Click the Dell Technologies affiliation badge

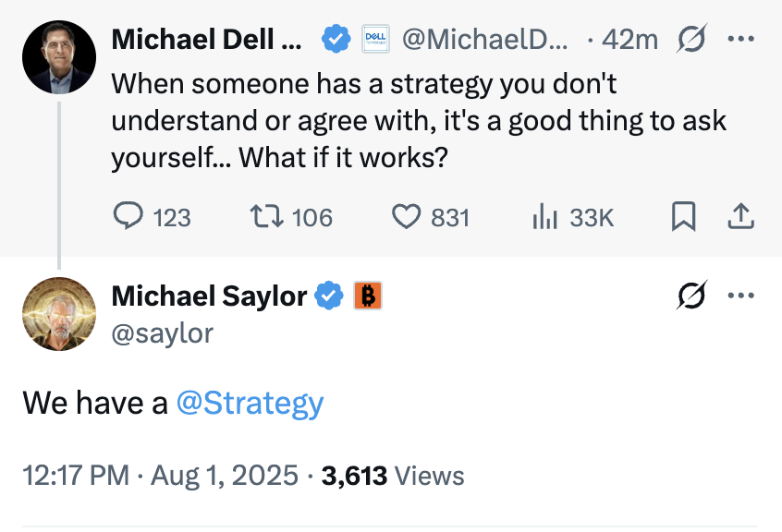coord(375,39)
